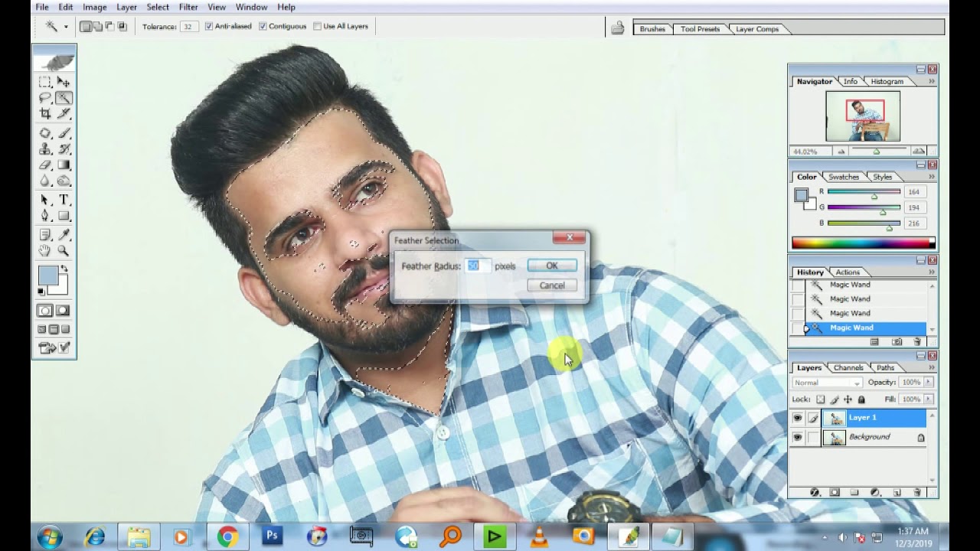
Task: Click OK in Feather Selection dialog
Action: pyautogui.click(x=552, y=266)
